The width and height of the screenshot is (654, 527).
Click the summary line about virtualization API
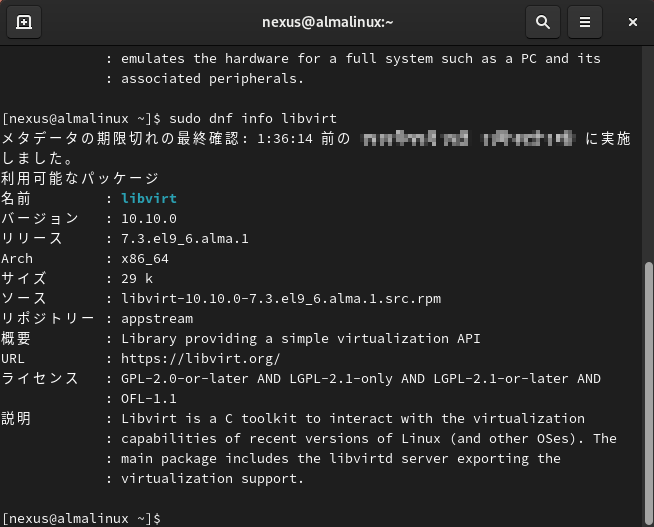300,338
